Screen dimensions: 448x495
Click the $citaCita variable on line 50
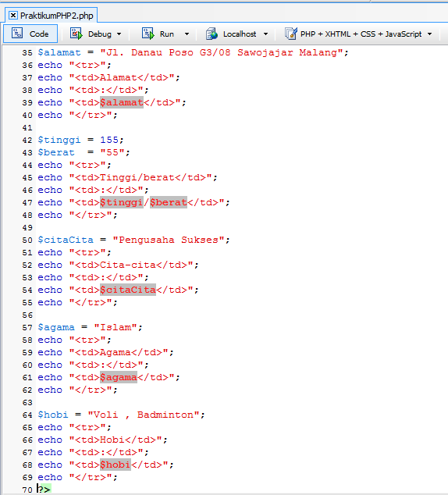click(66, 240)
